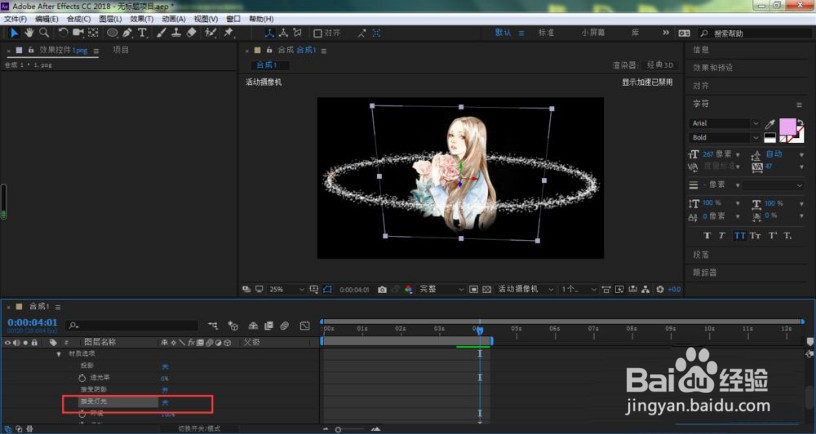Screen dimensions: 816x434
Task: Select the Puppet Pin tool
Action: pyautogui.click(x=228, y=33)
